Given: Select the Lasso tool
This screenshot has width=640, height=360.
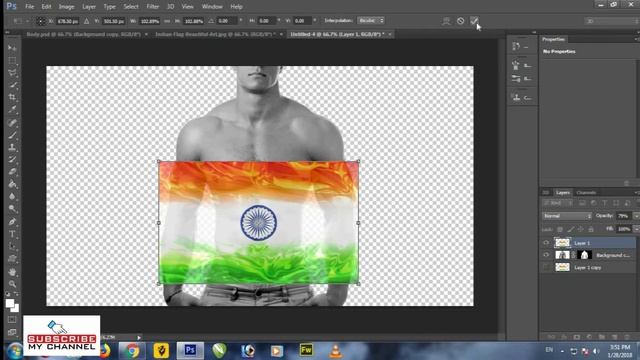Looking at the screenshot, I should point(12,73).
